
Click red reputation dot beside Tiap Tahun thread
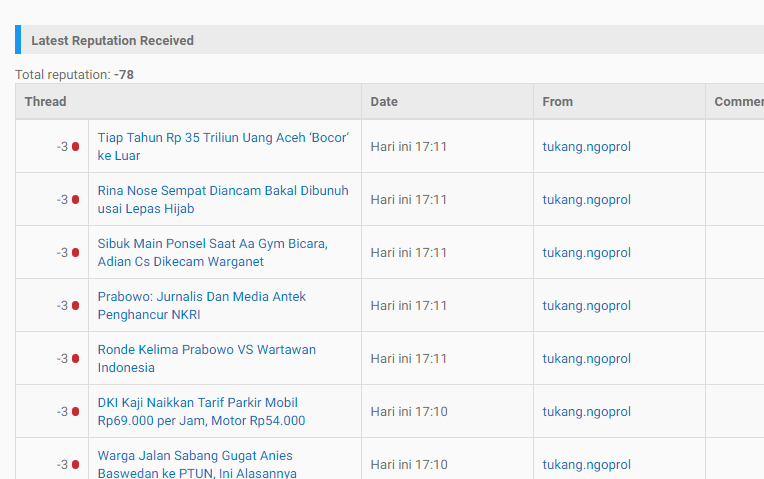[x=76, y=147]
